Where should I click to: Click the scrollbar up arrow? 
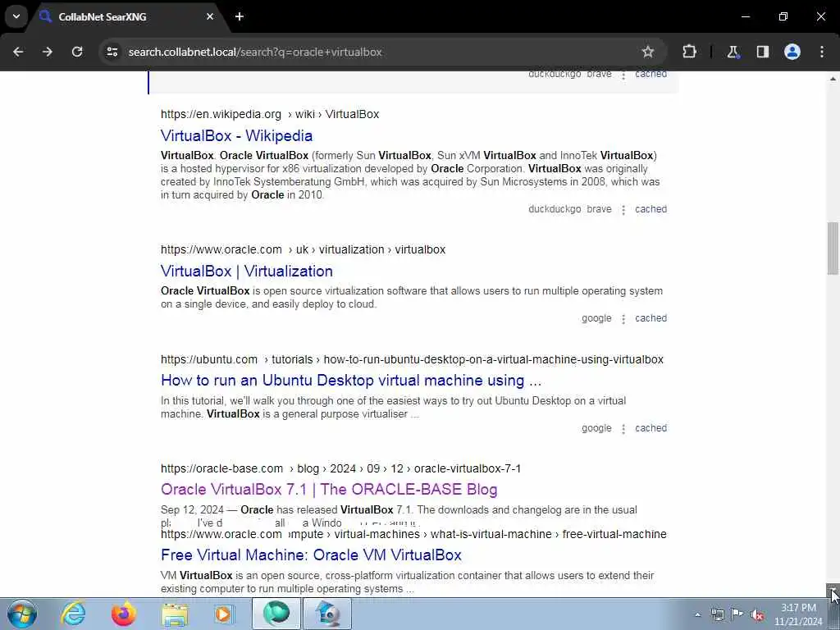[833, 79]
